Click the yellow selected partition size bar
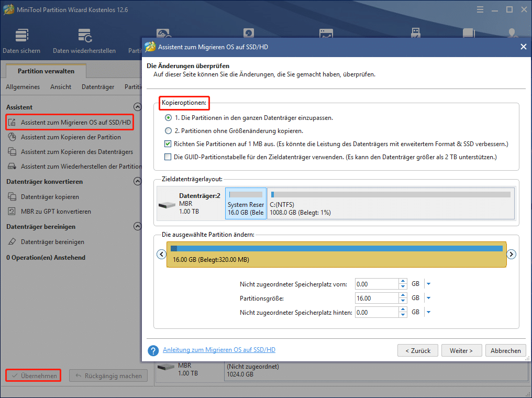 pos(336,255)
